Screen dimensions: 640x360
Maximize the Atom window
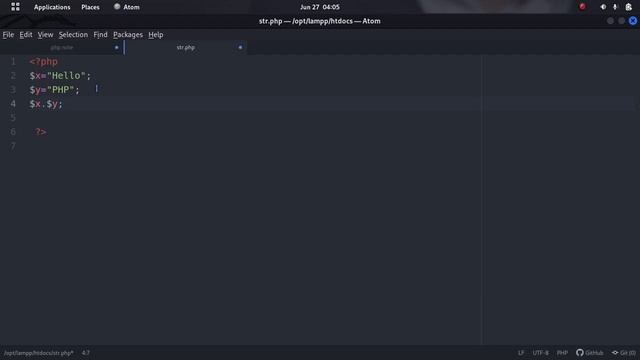pos(621,20)
